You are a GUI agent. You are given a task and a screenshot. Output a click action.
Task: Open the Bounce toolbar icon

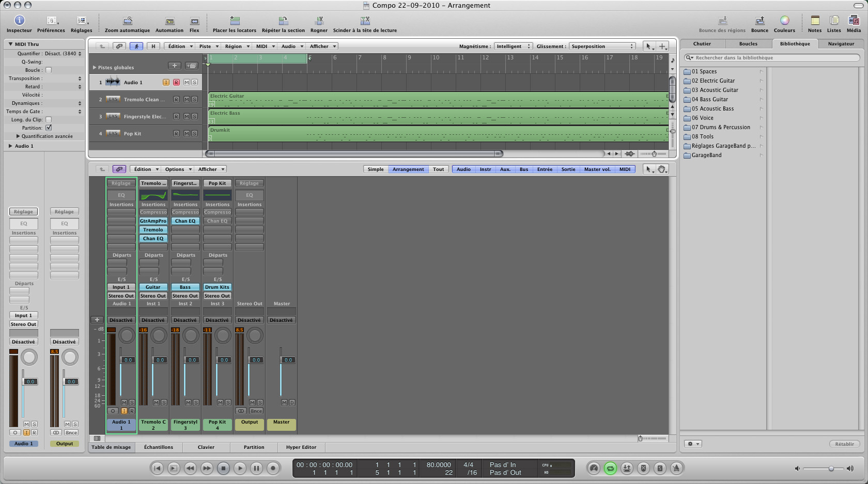pos(760,21)
